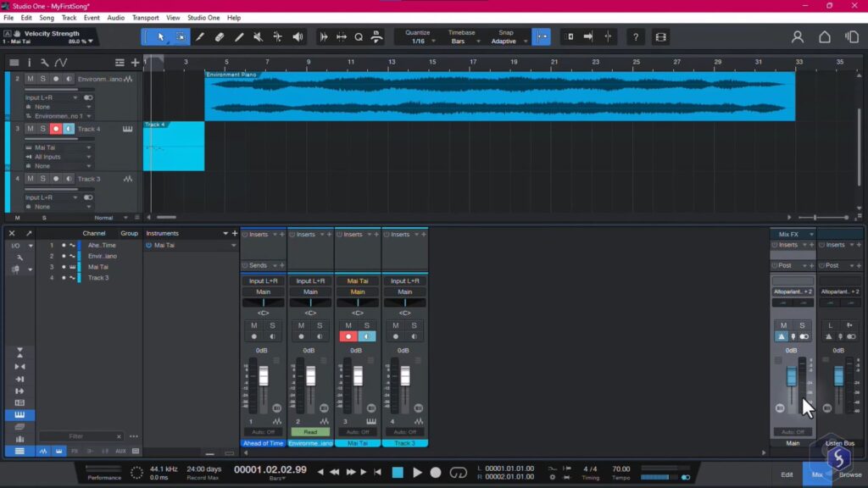
Task: Select the Listen tool
Action: 298,37
